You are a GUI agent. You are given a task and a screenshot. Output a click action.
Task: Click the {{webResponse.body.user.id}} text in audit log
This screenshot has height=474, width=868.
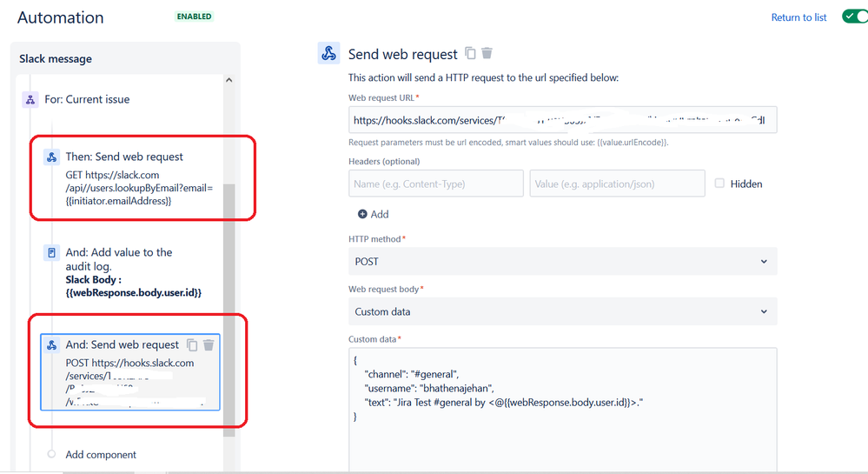pyautogui.click(x=134, y=293)
